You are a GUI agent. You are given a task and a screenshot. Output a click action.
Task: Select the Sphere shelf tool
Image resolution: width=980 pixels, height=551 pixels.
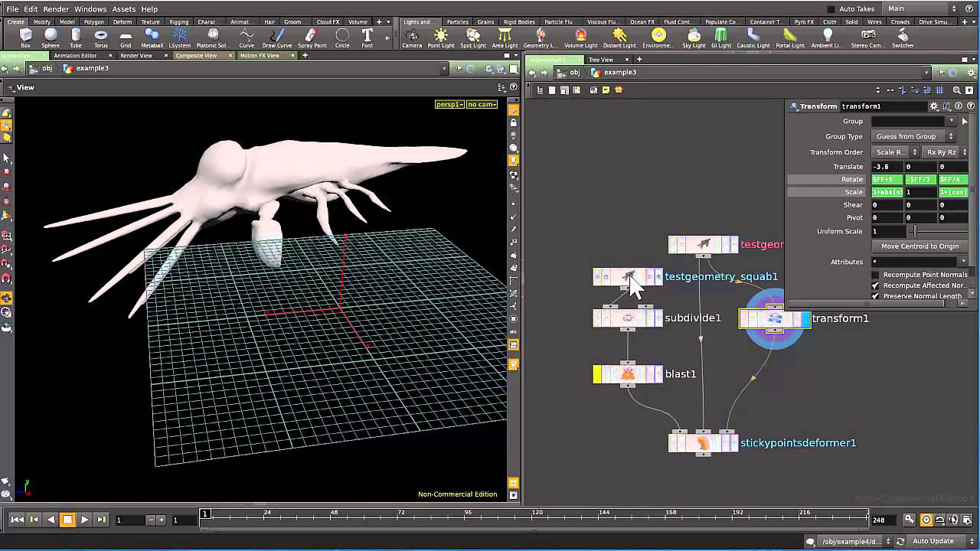(51, 38)
